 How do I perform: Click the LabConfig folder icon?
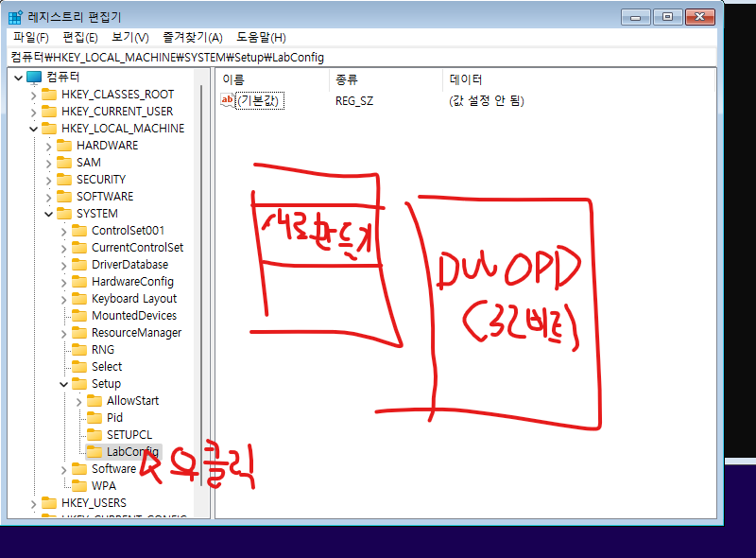click(x=94, y=451)
